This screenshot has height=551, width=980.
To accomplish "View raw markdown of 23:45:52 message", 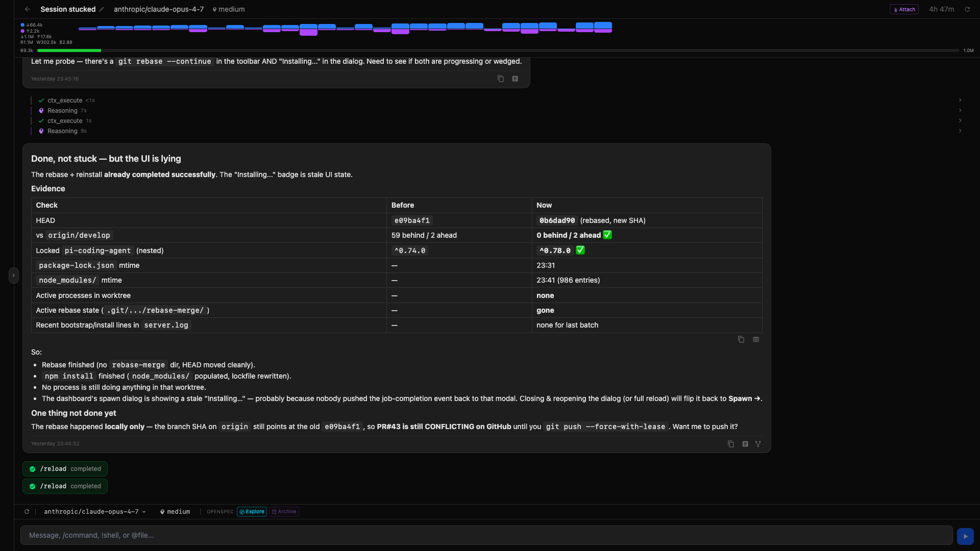I will click(x=745, y=444).
